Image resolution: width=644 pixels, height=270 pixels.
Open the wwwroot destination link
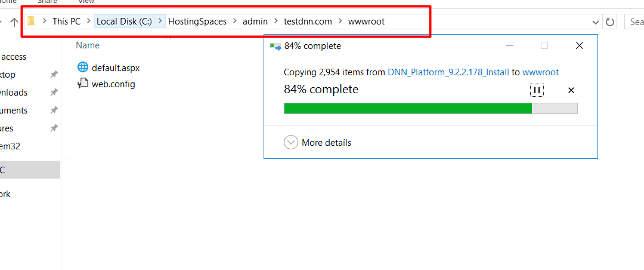[540, 72]
